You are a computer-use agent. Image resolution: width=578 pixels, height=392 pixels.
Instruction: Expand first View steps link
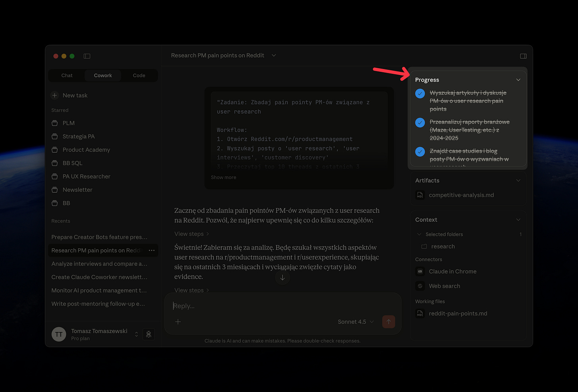point(192,234)
